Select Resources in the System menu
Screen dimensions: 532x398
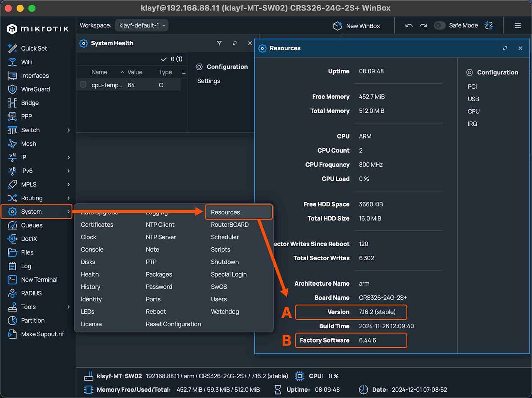pos(225,212)
